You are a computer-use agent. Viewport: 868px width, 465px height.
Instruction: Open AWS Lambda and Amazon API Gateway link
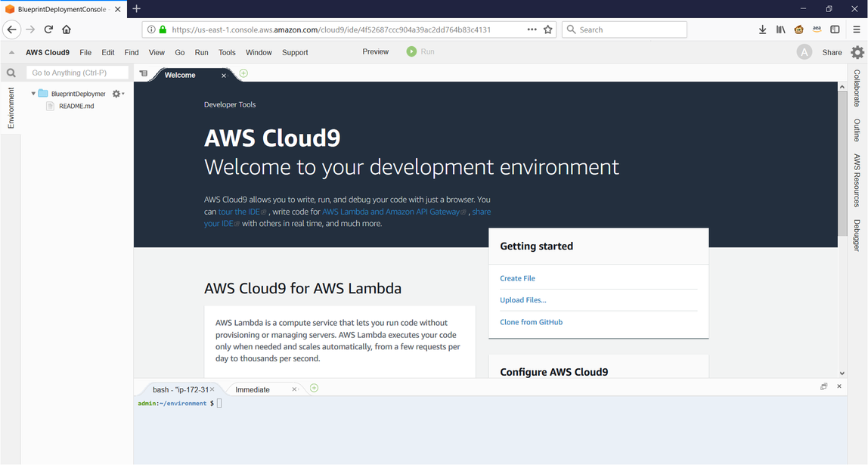(391, 212)
